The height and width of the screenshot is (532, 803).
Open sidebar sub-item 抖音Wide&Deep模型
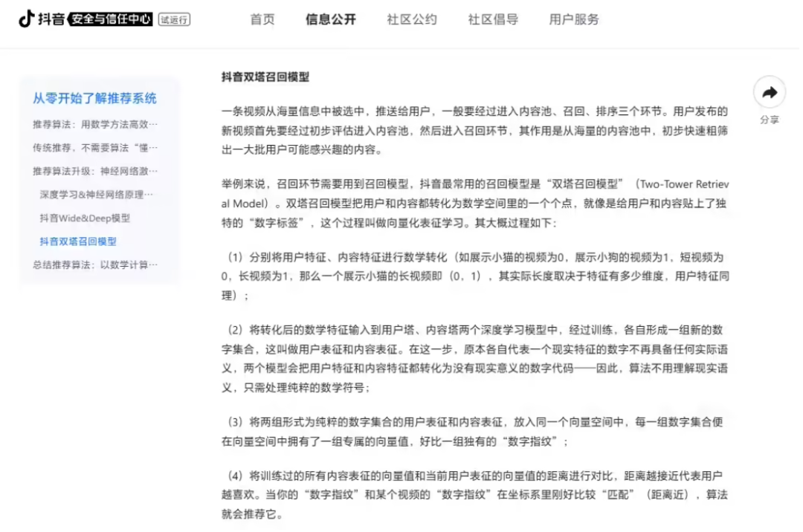coord(85,218)
